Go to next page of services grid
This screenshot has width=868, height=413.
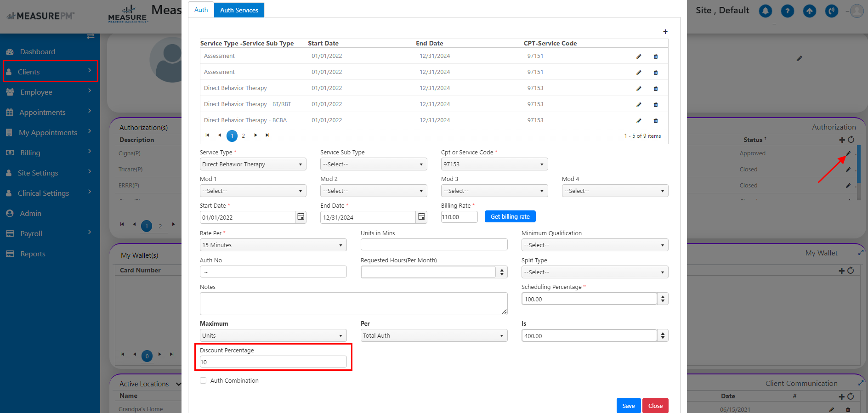pos(255,135)
